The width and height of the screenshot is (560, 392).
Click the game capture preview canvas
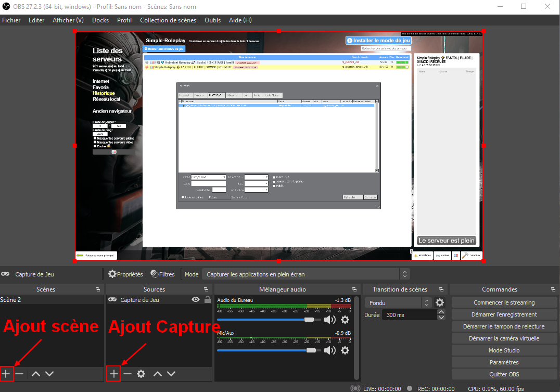(279, 146)
